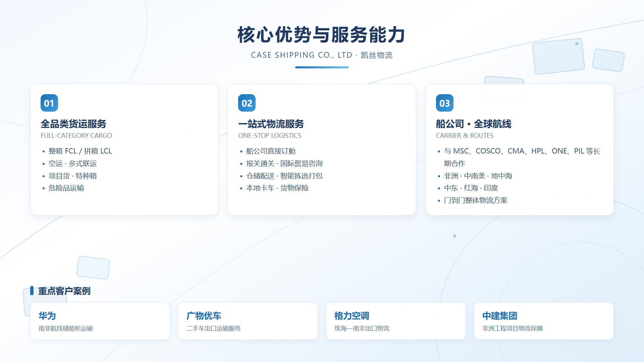
Task: Click the FULL-CATEGORY CARGO label
Action: (x=76, y=135)
